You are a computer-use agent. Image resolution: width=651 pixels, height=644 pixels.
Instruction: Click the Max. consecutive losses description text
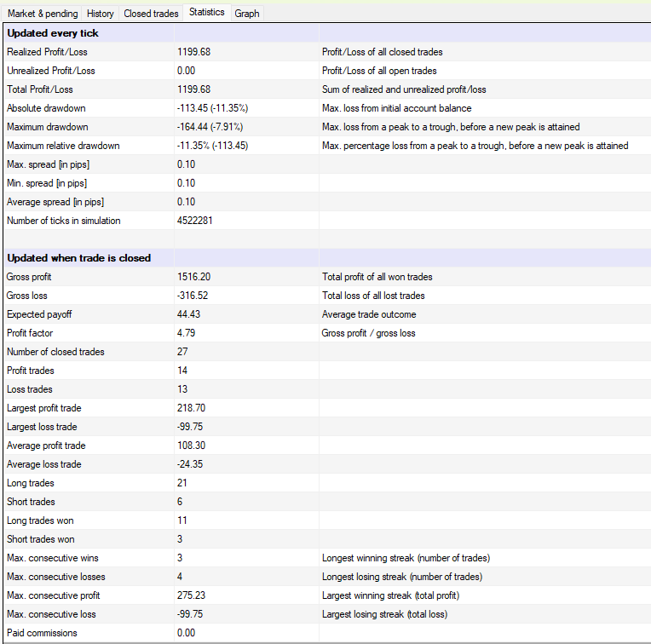coord(402,577)
